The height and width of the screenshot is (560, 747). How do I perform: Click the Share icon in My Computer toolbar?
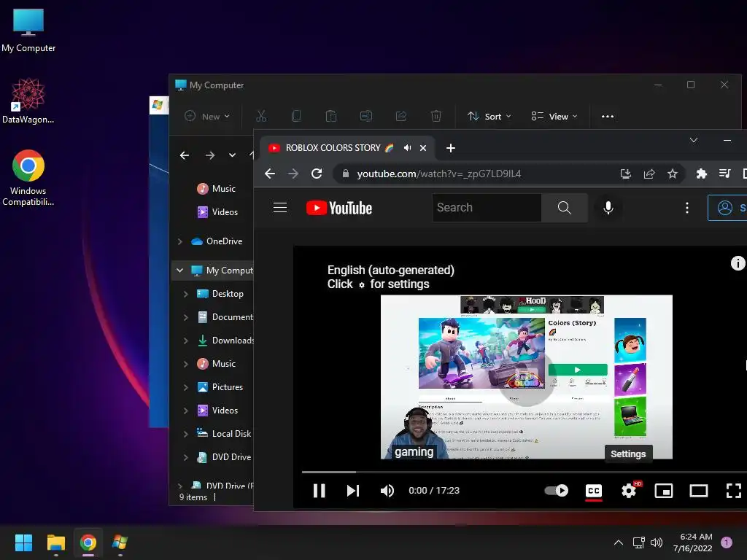click(x=401, y=116)
